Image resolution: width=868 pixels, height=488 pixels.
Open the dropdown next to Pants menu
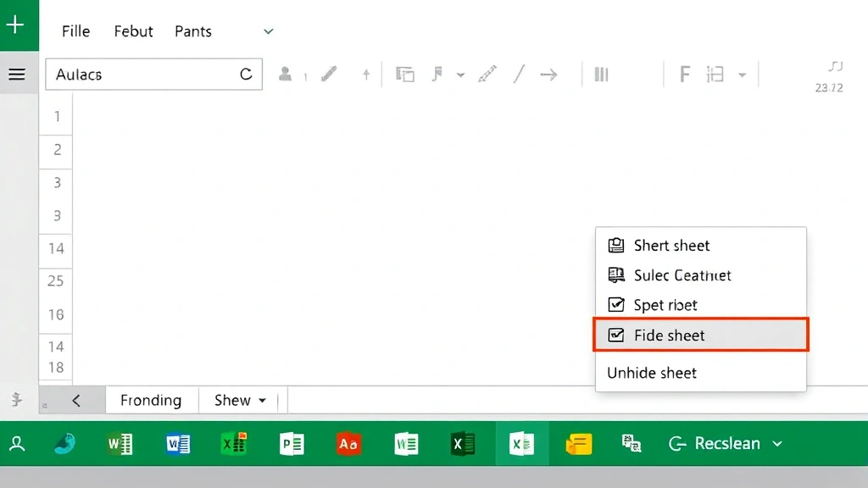(x=268, y=30)
